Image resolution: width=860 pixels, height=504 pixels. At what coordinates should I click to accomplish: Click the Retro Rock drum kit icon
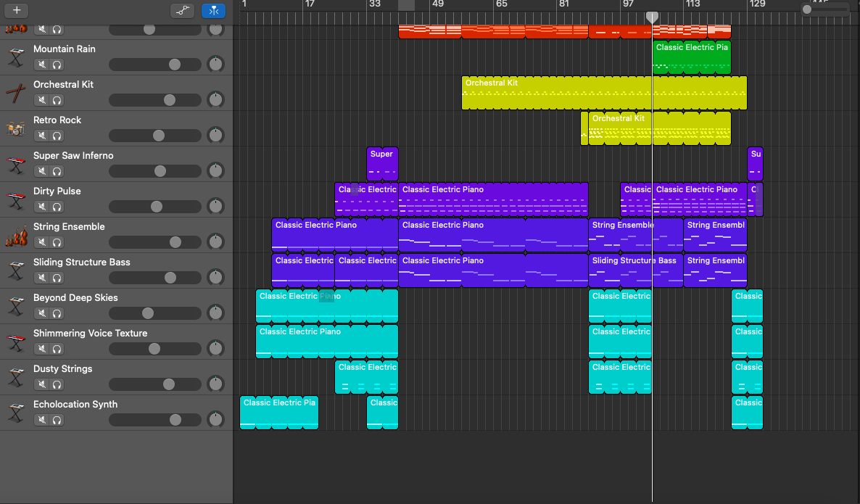tap(16, 128)
